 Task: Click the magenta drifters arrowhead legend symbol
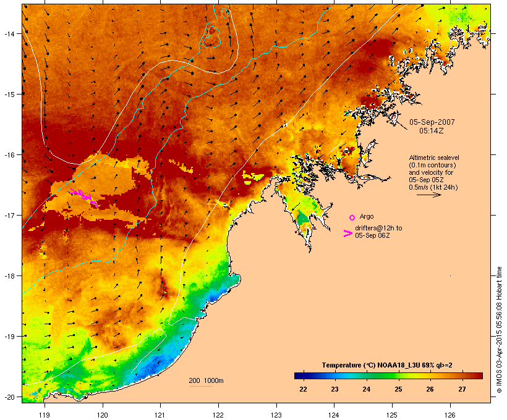347,233
